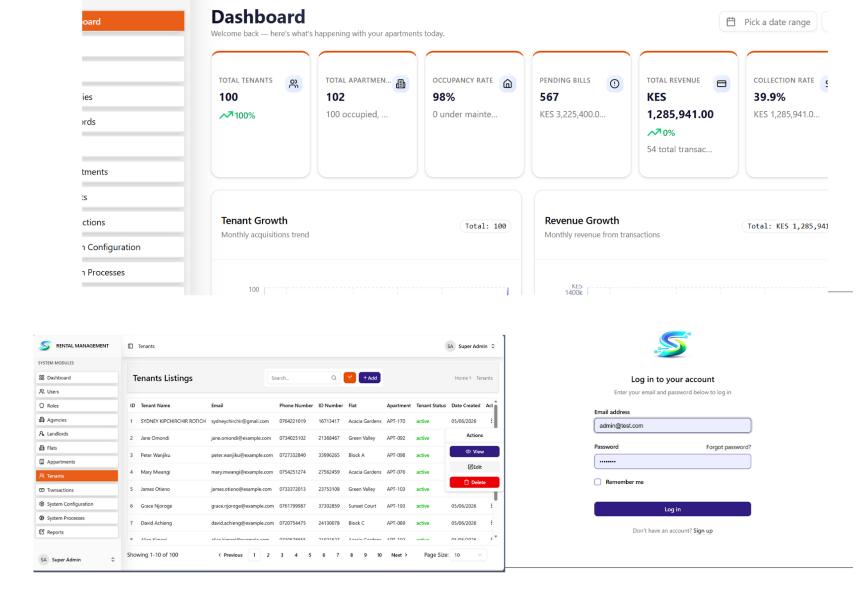Click the Total Revenue card icon
This screenshot has width=868, height=616.
click(722, 83)
